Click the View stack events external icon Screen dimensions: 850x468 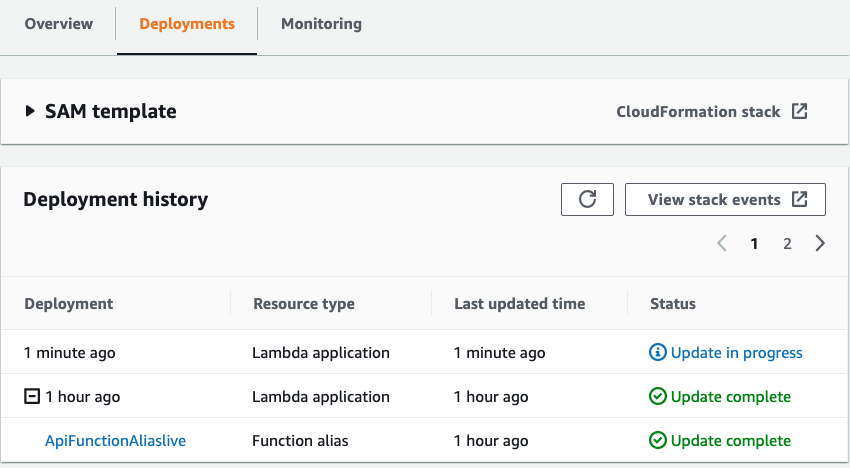pos(799,199)
